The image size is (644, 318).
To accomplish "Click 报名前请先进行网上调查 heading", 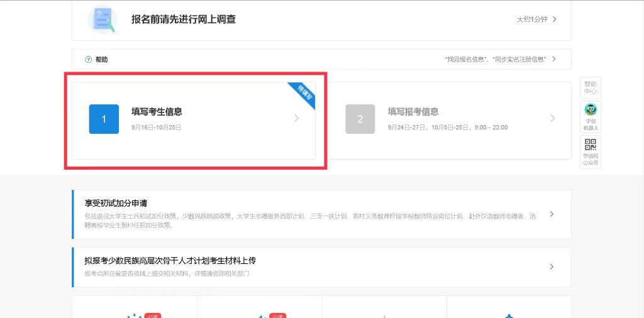I will [x=183, y=19].
